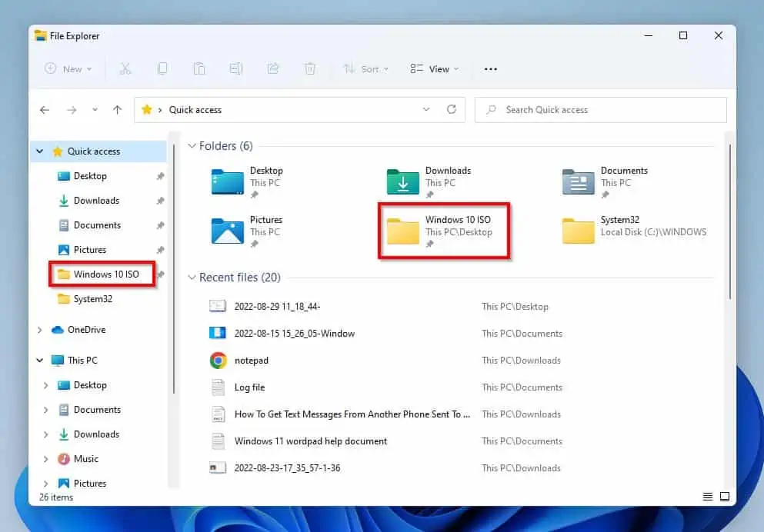
Task: Collapse the Folders (6) group
Action: [x=192, y=146]
